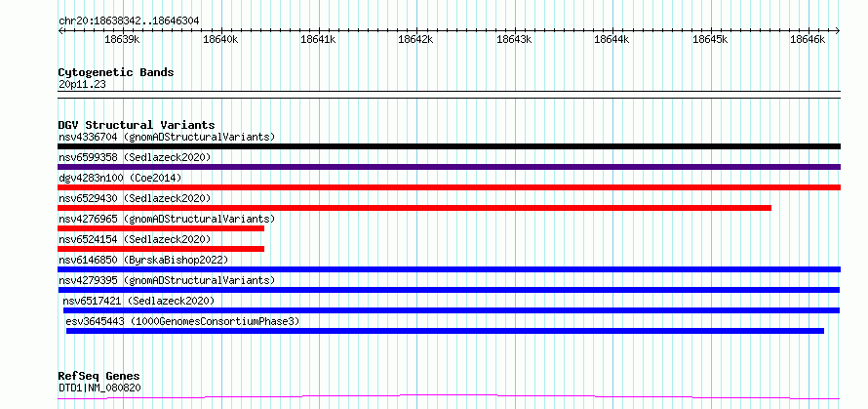
Task: Open the dgv4283n100 Coe2014 variant label
Action: [120, 178]
